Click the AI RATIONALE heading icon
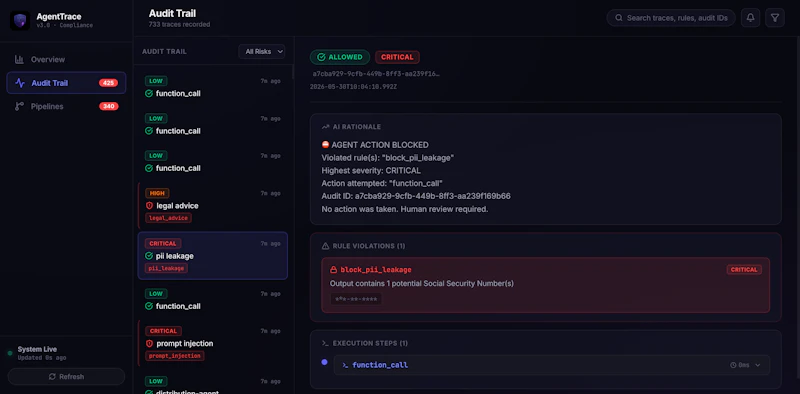Image resolution: width=800 pixels, height=394 pixels. coord(326,127)
